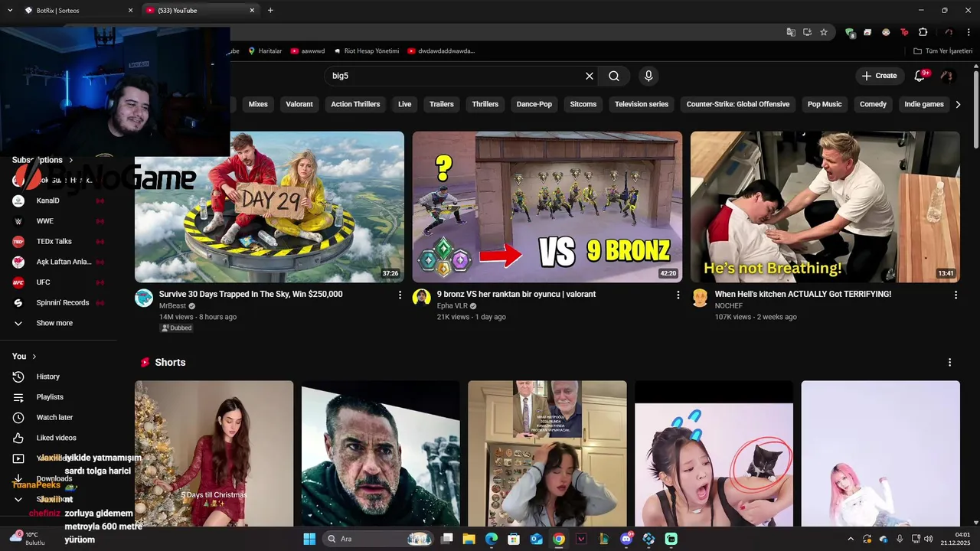Screen dimensions: 980x551
Task: Filter by Counter-Strike: Global Offensive chip
Action: 738,104
